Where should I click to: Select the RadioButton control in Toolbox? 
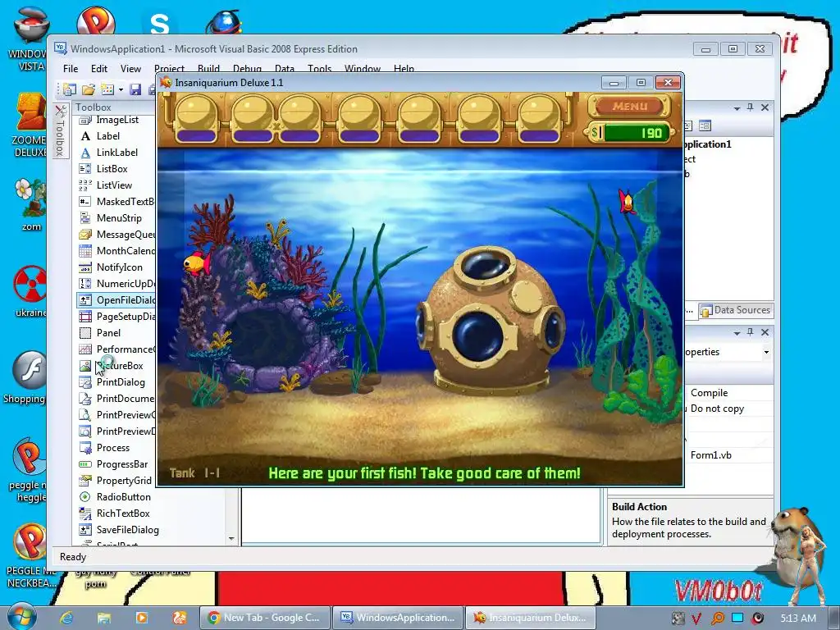pyautogui.click(x=116, y=497)
